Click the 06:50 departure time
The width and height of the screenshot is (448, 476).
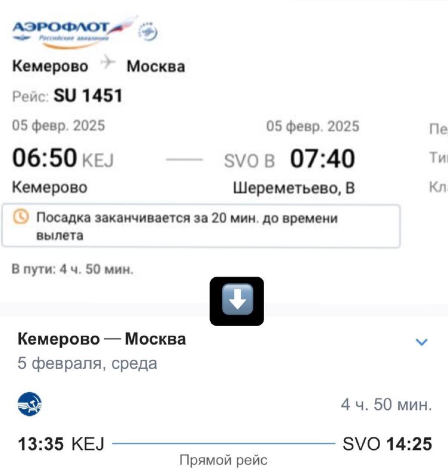tap(45, 159)
